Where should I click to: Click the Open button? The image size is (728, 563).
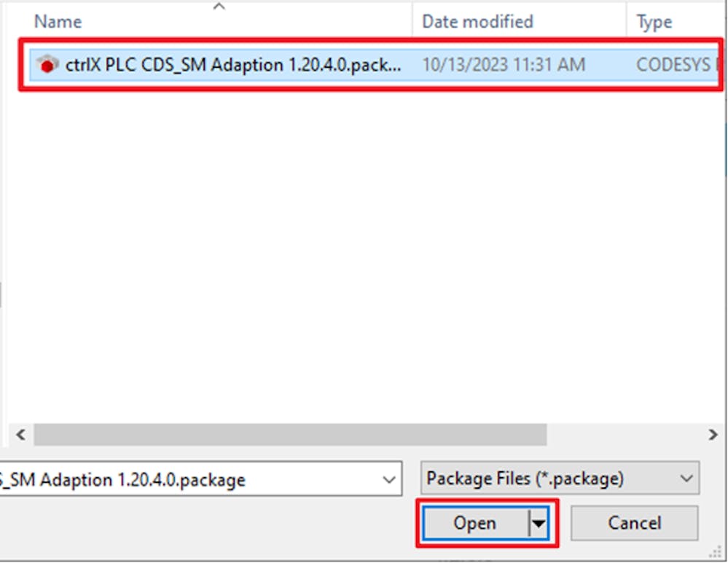pos(476,523)
